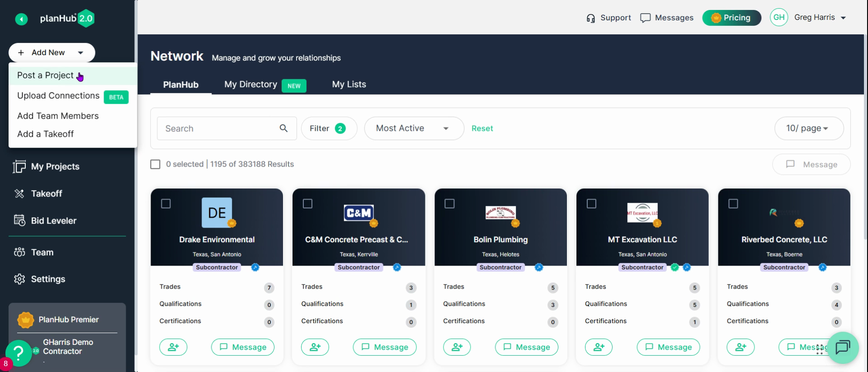868x372 pixels.
Task: Click the planHub 2.0 logo
Action: pyautogui.click(x=67, y=19)
